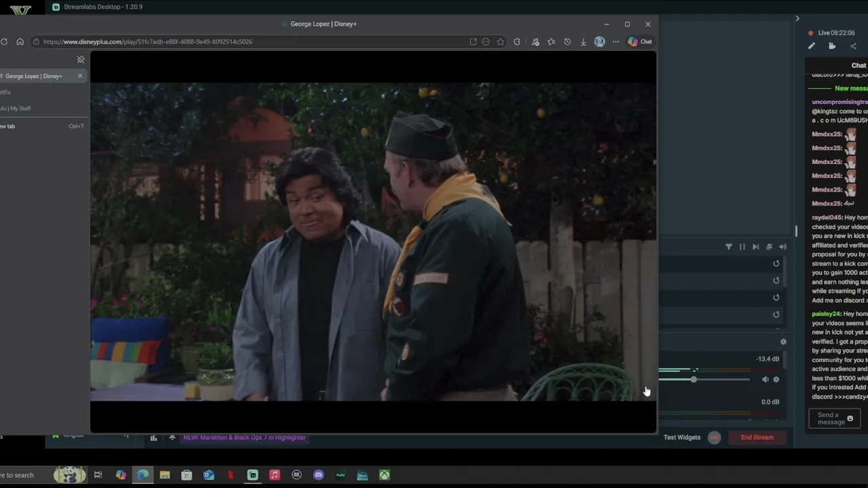Open the browser profile avatar
Image resolution: width=868 pixels, height=488 pixels.
[599, 41]
